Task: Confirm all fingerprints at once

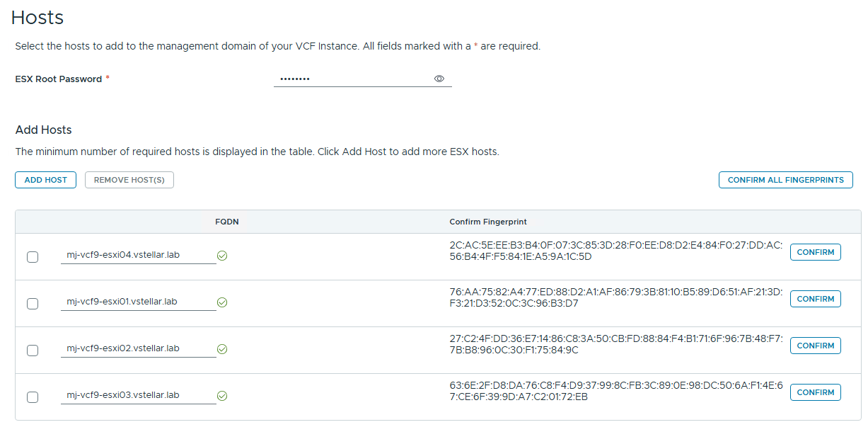Action: pyautogui.click(x=785, y=180)
